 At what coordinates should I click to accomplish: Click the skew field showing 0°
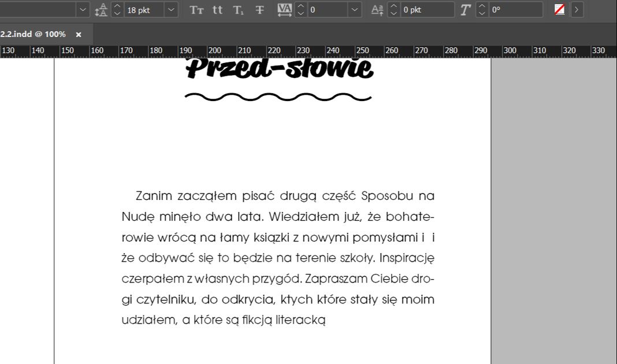516,10
